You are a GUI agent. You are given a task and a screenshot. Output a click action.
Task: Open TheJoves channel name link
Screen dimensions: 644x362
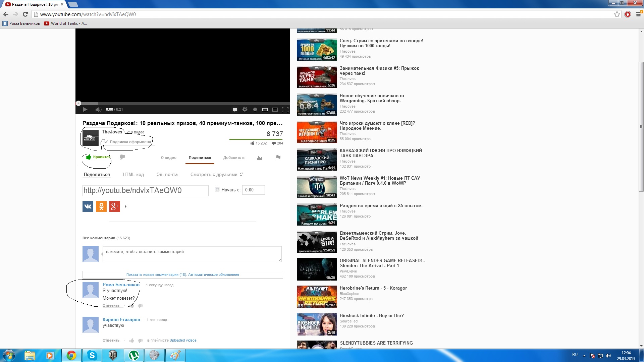(112, 132)
